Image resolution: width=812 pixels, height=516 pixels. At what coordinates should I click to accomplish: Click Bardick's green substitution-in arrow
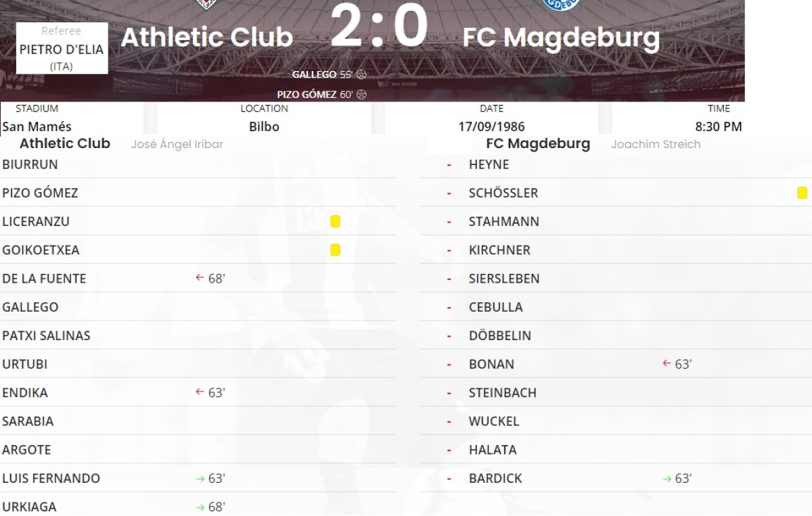[x=667, y=479]
